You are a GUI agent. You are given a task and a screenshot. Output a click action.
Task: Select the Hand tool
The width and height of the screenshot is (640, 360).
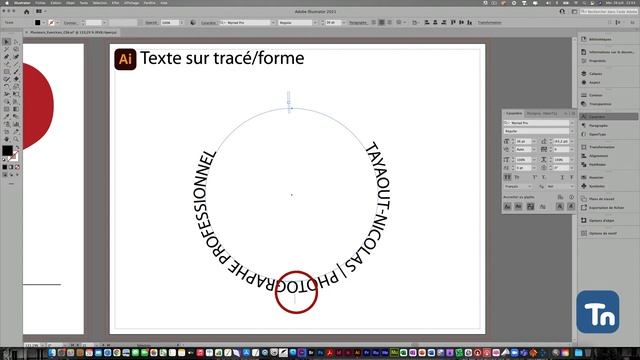7,139
